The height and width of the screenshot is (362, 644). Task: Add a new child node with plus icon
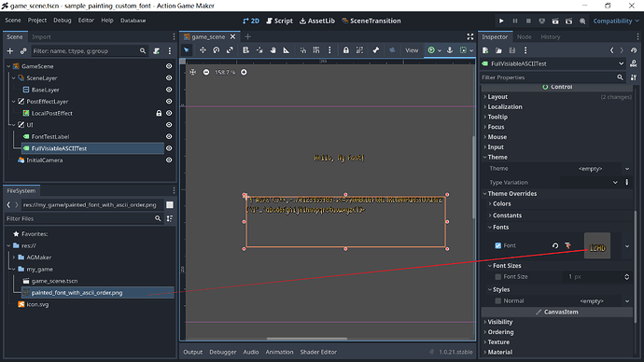pyautogui.click(x=10, y=51)
